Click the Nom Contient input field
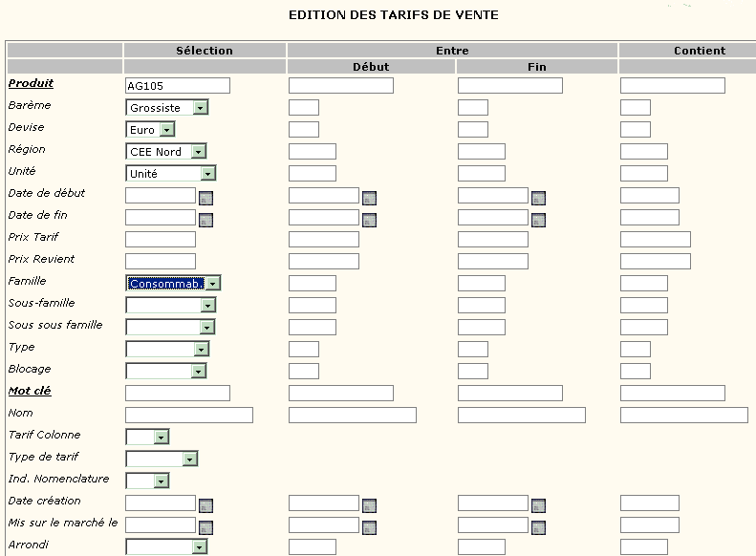This screenshot has height=556, width=756. (683, 416)
